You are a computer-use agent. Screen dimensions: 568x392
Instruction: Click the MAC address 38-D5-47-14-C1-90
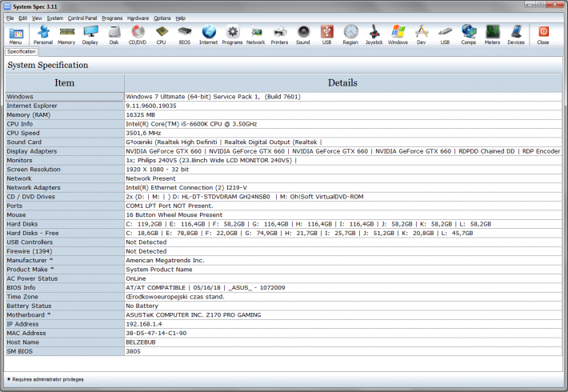(x=342, y=333)
